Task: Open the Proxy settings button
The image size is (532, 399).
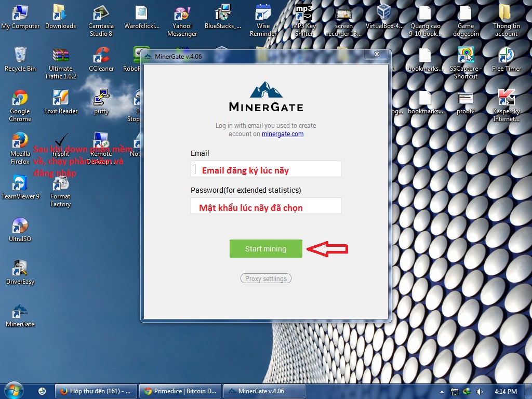Action: tap(265, 278)
